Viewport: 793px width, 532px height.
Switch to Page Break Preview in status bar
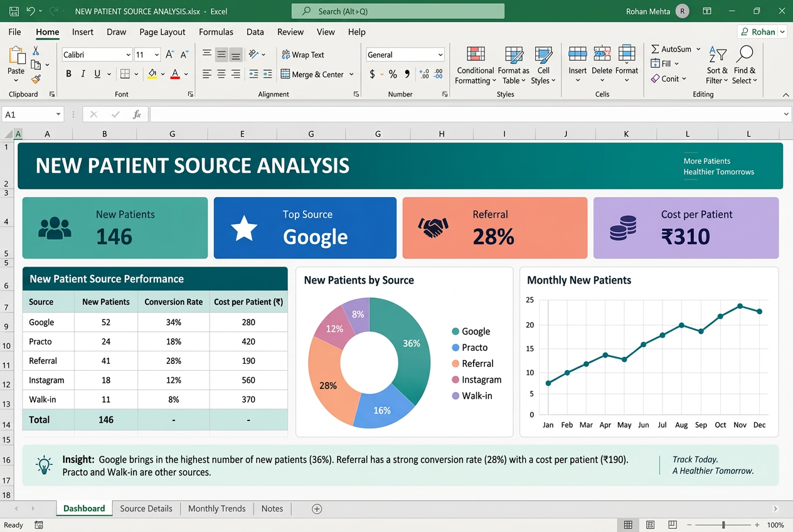coord(673,525)
